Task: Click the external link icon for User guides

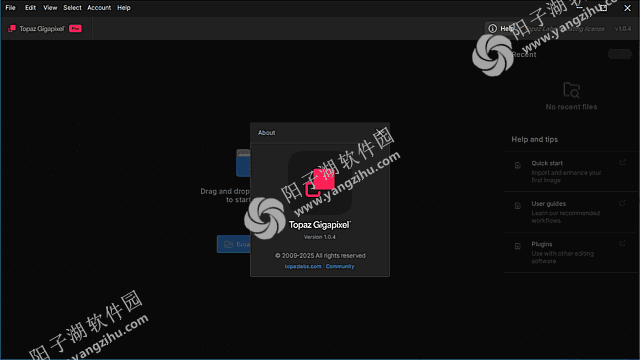Action: coord(622,203)
